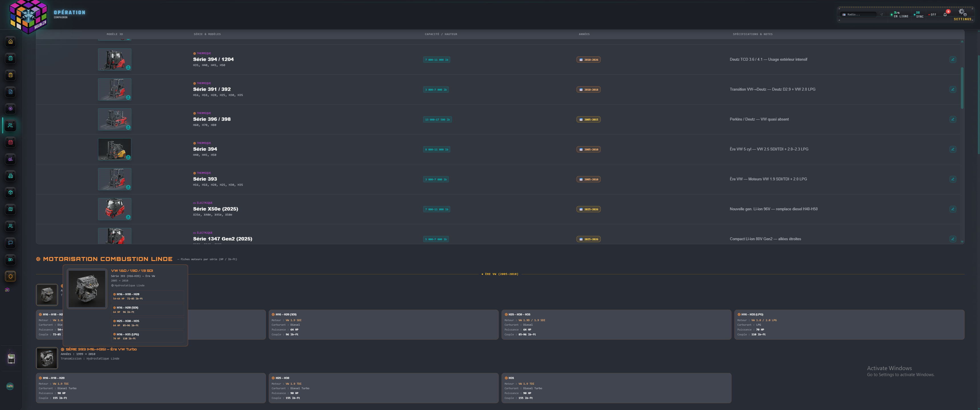Open the blue document sidebar icon
980x410 pixels.
click(11, 92)
